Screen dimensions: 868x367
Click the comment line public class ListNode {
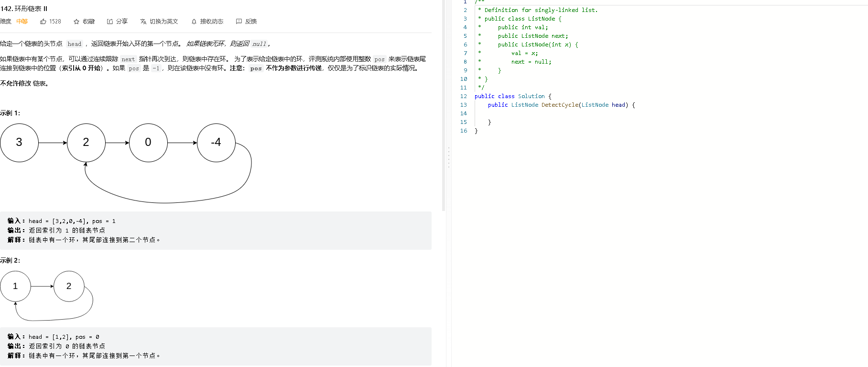(x=520, y=19)
